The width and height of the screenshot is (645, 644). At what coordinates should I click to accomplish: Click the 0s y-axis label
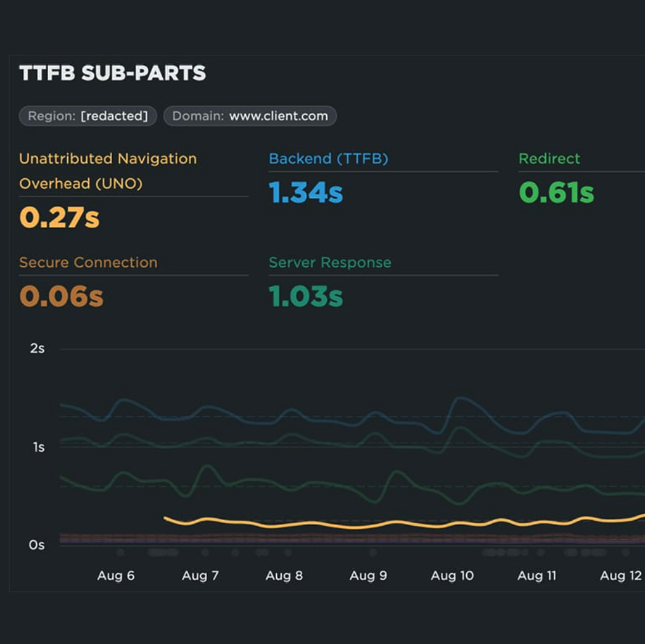click(36, 545)
